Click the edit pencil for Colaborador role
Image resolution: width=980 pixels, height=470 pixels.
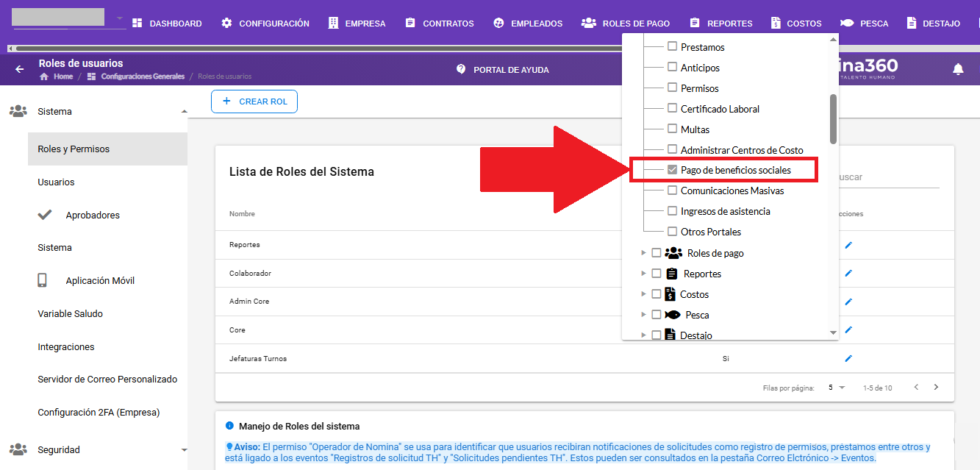(848, 274)
